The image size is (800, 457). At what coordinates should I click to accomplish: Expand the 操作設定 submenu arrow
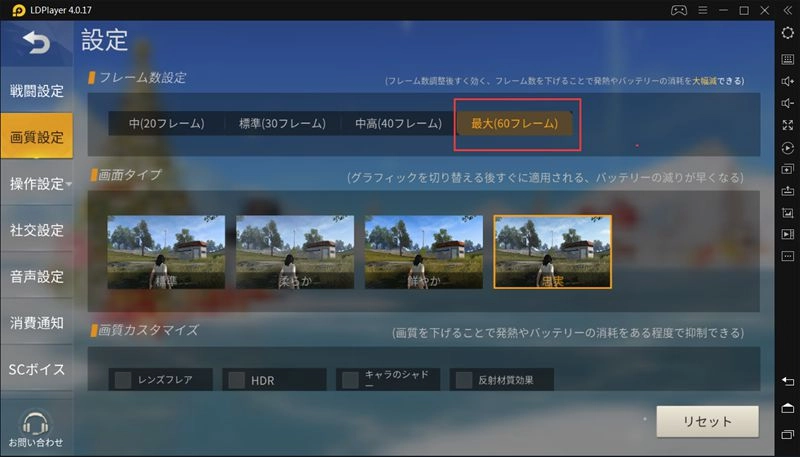click(68, 184)
